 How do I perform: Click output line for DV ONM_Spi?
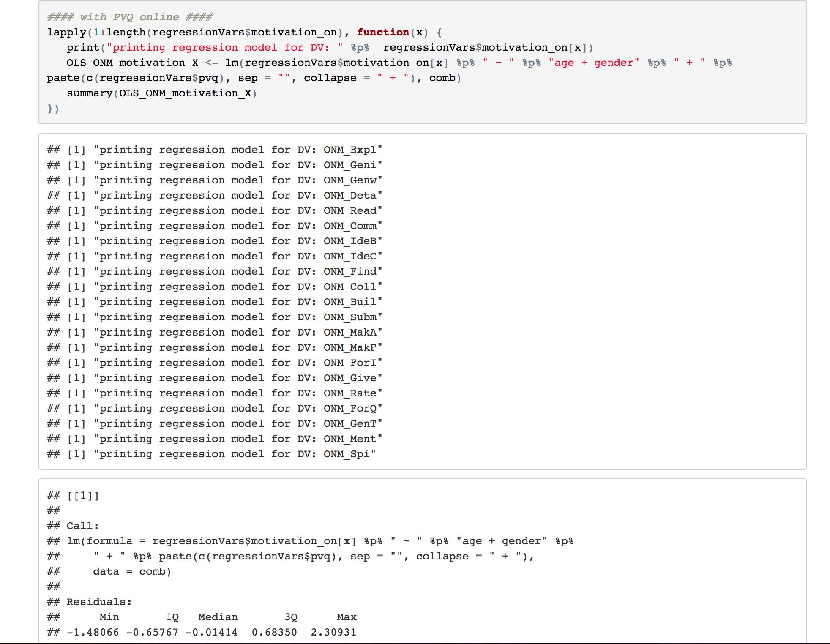211,454
